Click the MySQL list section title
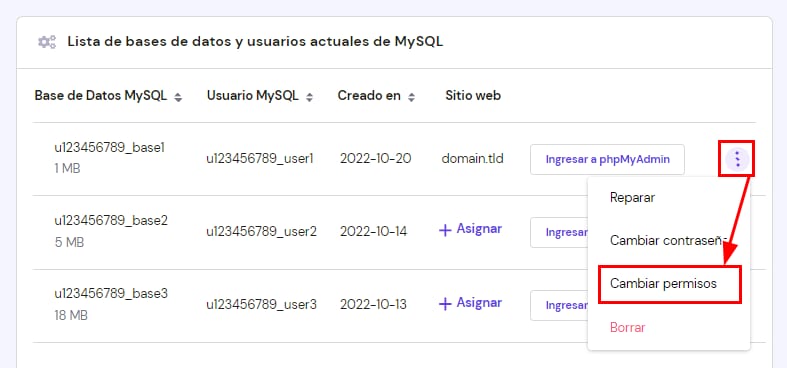 click(x=255, y=42)
